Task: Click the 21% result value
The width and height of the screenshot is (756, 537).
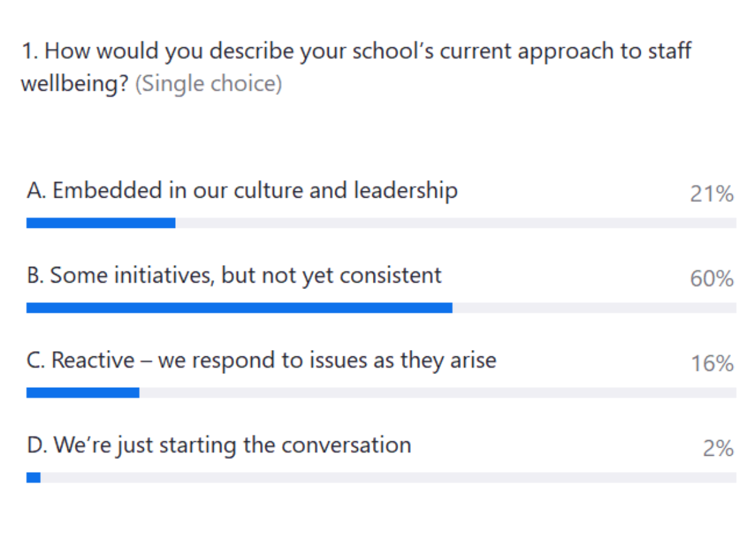Action: tap(711, 195)
